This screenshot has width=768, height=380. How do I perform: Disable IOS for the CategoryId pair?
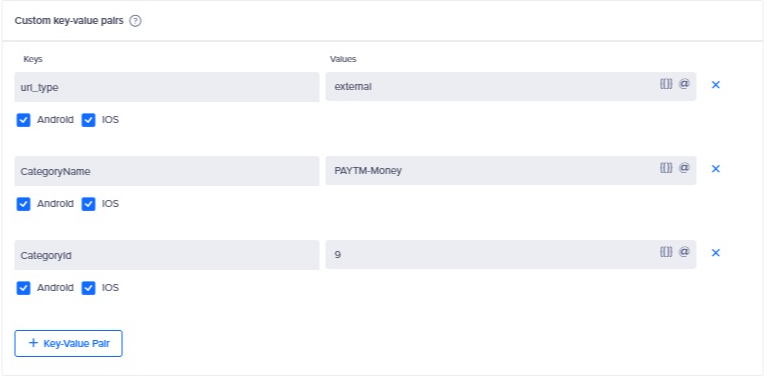88,288
